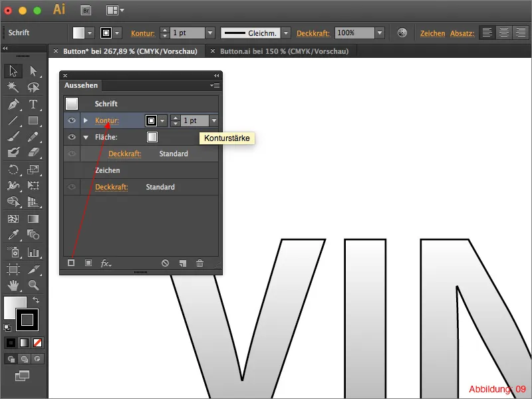
Task: Open Absatz panel link
Action: point(462,33)
